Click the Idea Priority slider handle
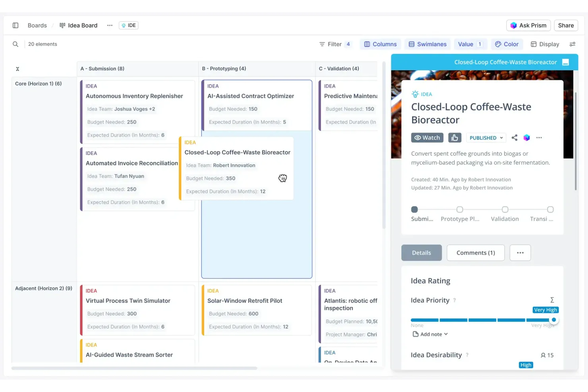This screenshot has height=392, width=588. coord(554,320)
